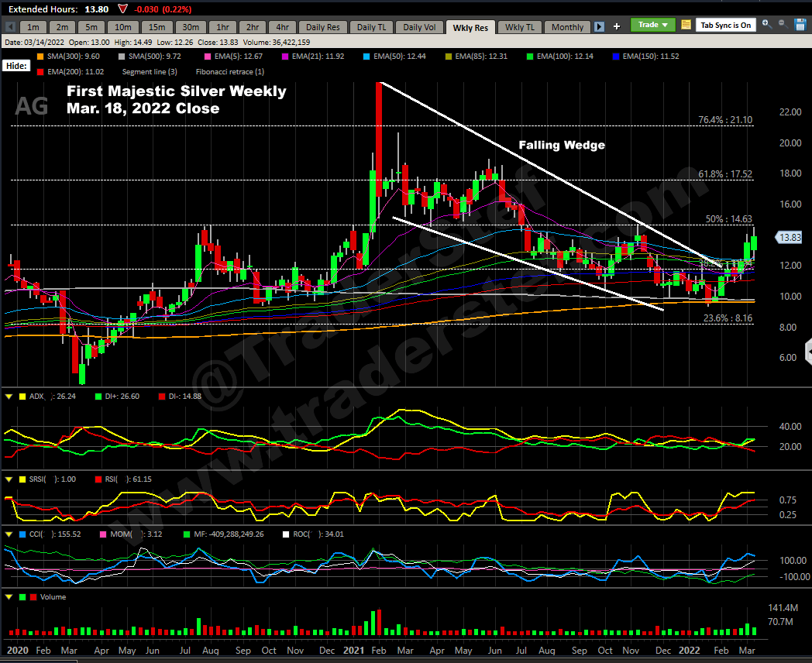Collapse the SRSI indicator panel arrow

(9, 479)
